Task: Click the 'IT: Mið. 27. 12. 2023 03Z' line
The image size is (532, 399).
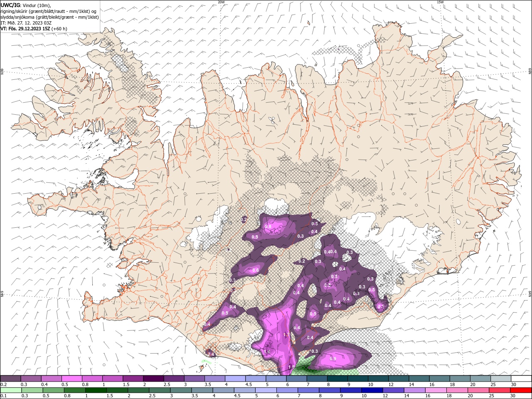Action: click(x=26, y=23)
